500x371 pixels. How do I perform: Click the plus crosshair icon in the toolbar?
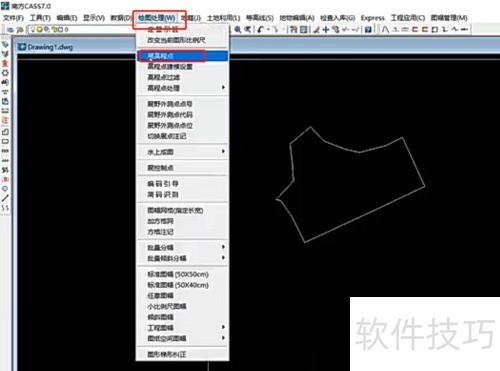(326, 30)
